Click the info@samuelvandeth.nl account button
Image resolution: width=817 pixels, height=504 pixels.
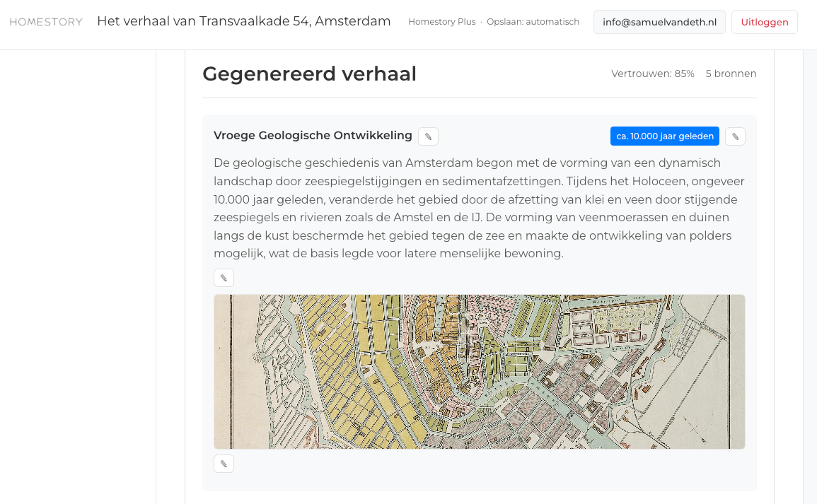(659, 22)
